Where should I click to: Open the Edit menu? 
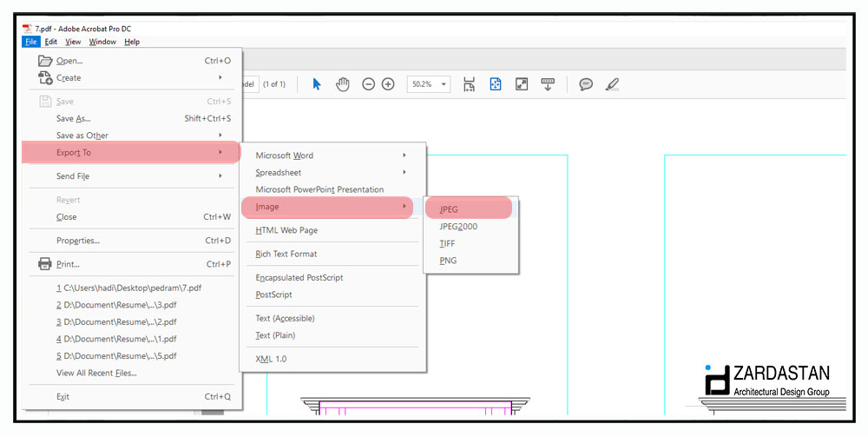coord(51,42)
